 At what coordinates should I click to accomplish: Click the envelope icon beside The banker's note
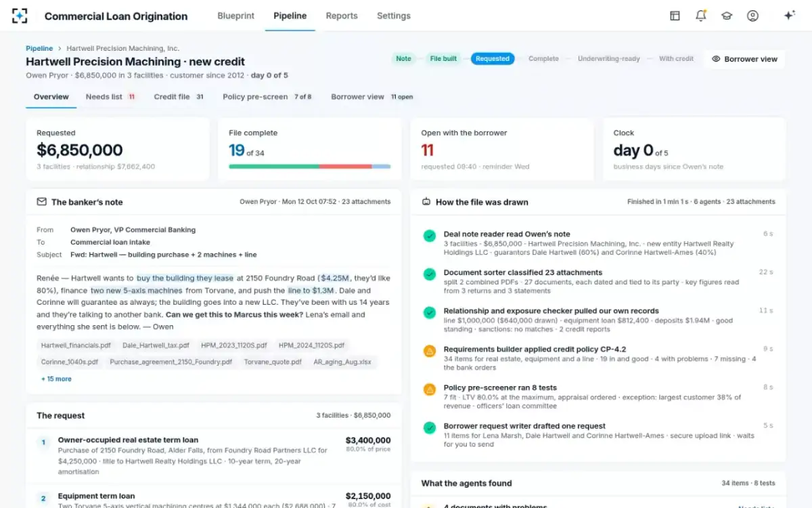click(x=42, y=202)
